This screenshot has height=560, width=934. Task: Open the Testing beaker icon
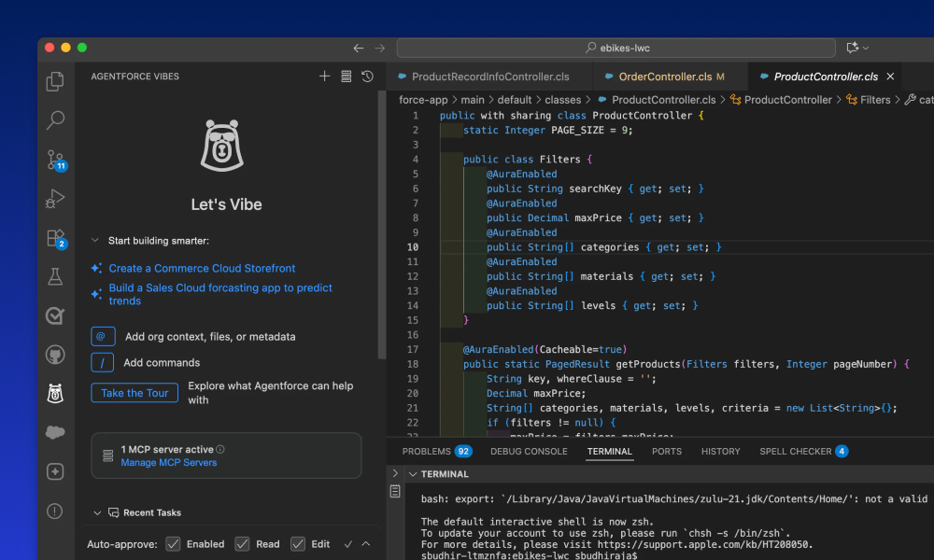(x=55, y=276)
